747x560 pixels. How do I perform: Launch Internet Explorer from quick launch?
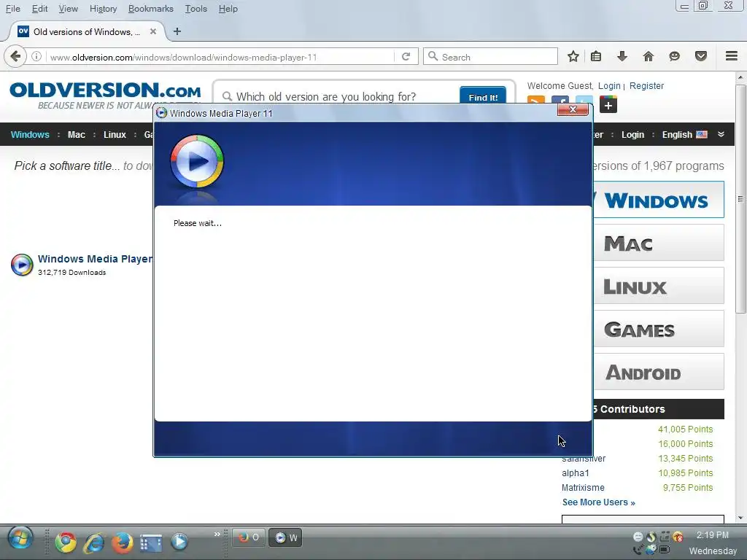(94, 542)
